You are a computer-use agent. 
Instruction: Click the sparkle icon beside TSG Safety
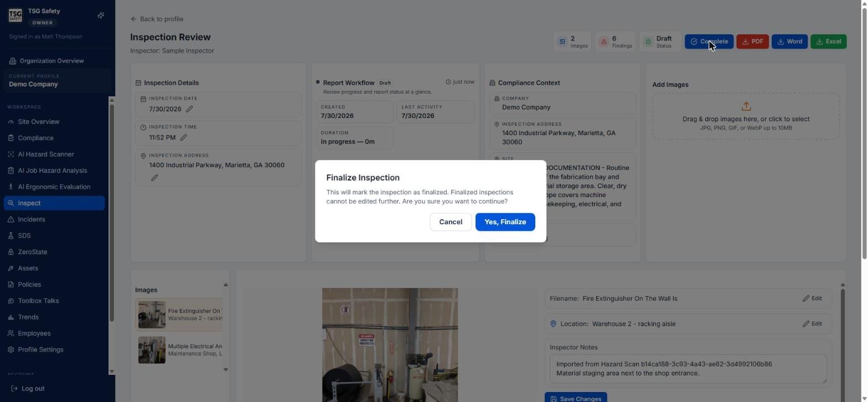pos(101,16)
